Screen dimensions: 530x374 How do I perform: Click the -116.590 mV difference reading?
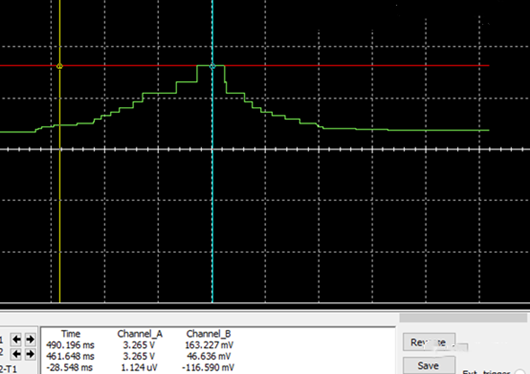pos(208,367)
